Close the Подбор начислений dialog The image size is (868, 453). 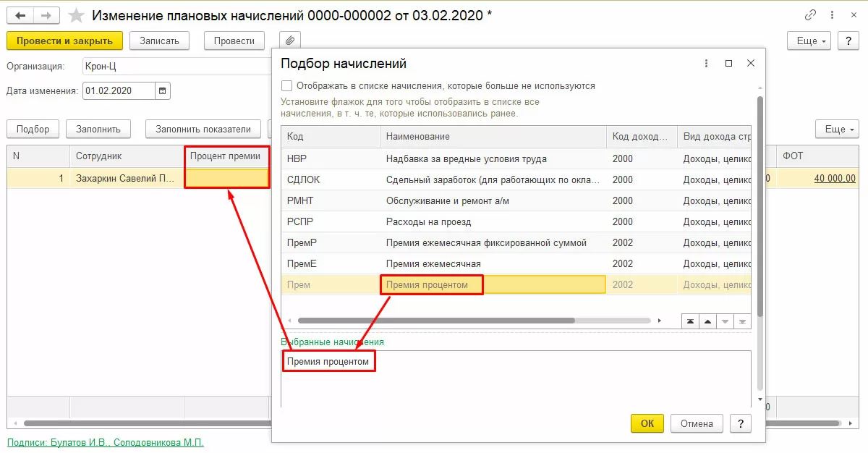751,64
